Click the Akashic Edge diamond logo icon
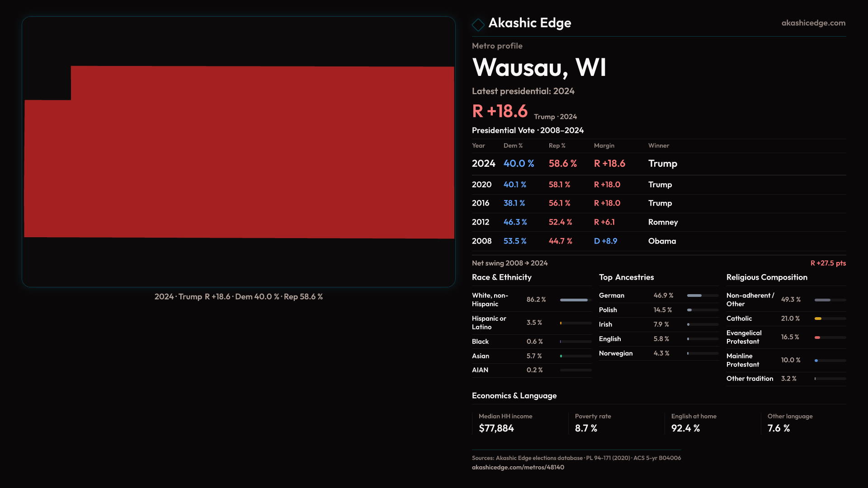The width and height of the screenshot is (868, 488). [478, 24]
